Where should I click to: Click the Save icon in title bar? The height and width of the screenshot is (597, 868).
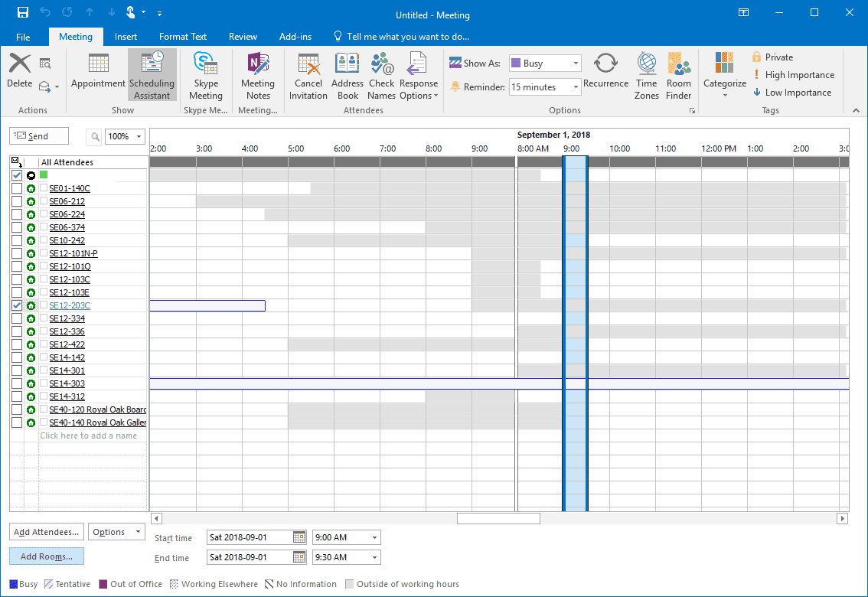click(23, 12)
